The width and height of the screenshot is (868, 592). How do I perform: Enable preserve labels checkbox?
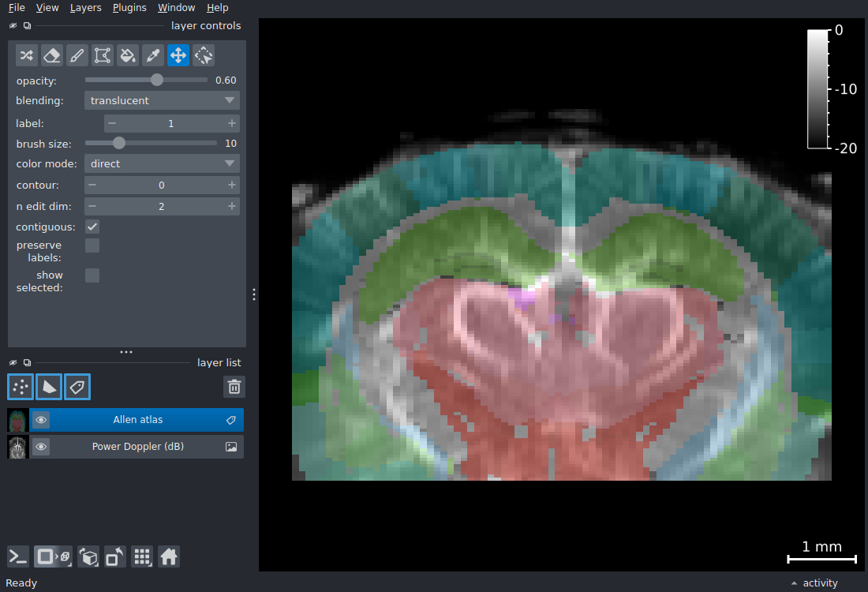coord(92,245)
